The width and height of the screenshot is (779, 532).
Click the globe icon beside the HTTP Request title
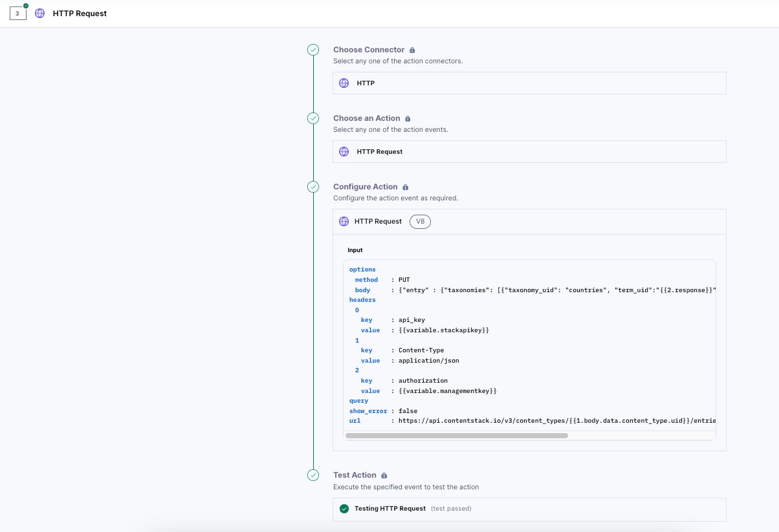click(40, 13)
